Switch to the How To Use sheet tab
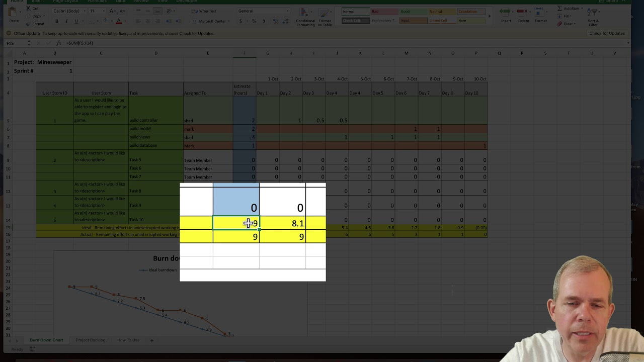 [128, 340]
